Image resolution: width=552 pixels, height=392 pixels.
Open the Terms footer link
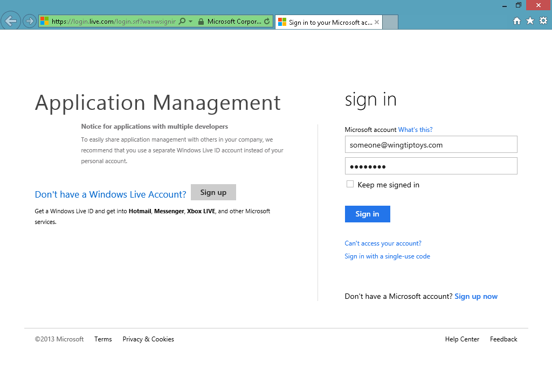[103, 339]
